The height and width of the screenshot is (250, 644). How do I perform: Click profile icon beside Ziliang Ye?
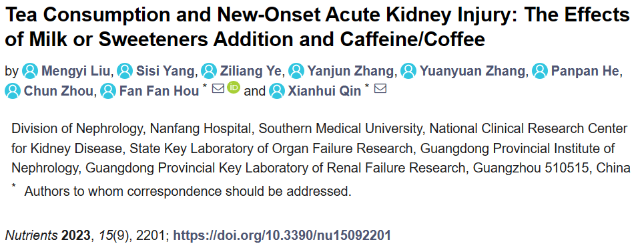209,71
